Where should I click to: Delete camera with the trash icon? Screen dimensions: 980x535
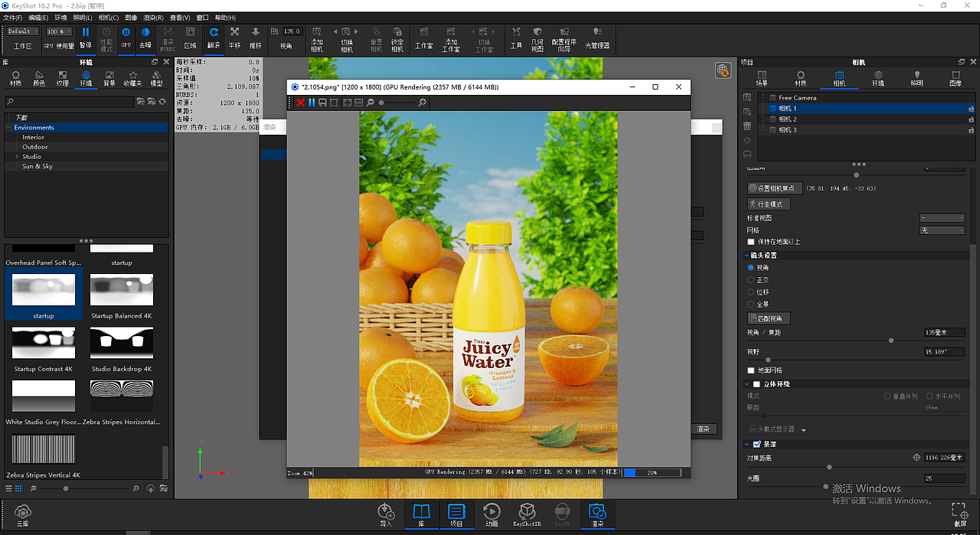747,126
